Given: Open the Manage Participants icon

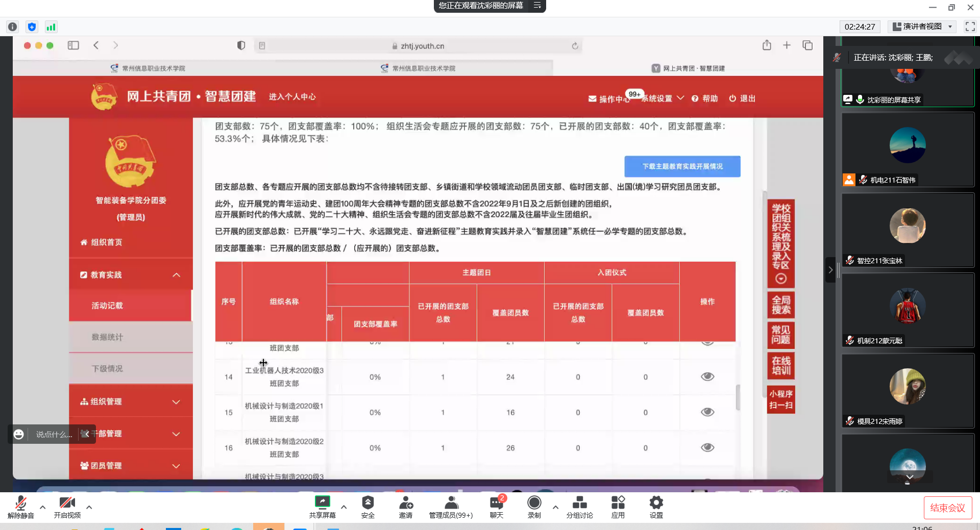Looking at the screenshot, I should [x=451, y=503].
